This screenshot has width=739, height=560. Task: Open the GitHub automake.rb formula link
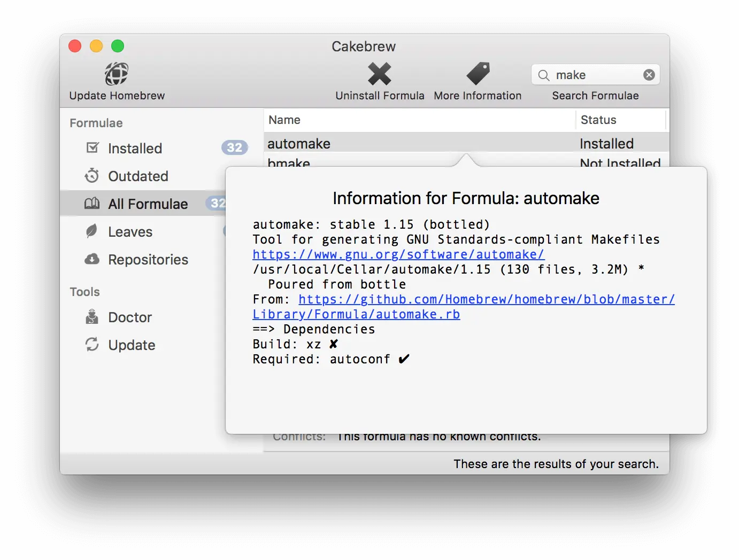pos(464,307)
